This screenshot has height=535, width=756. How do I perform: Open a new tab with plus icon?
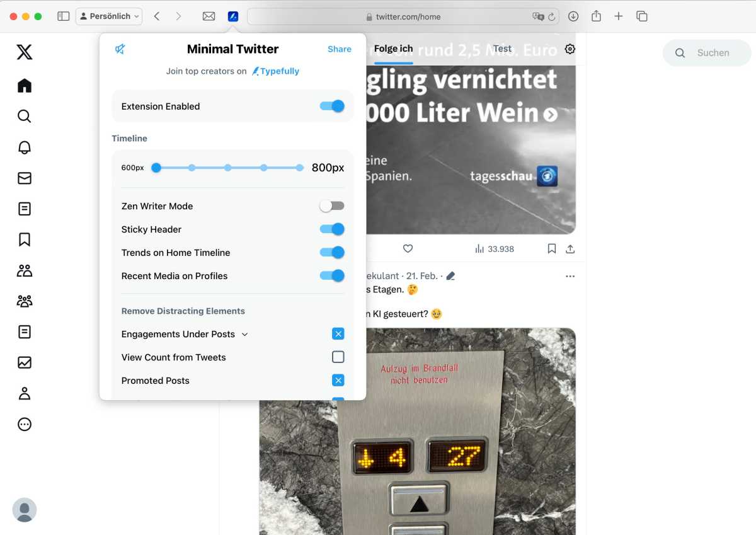point(619,16)
